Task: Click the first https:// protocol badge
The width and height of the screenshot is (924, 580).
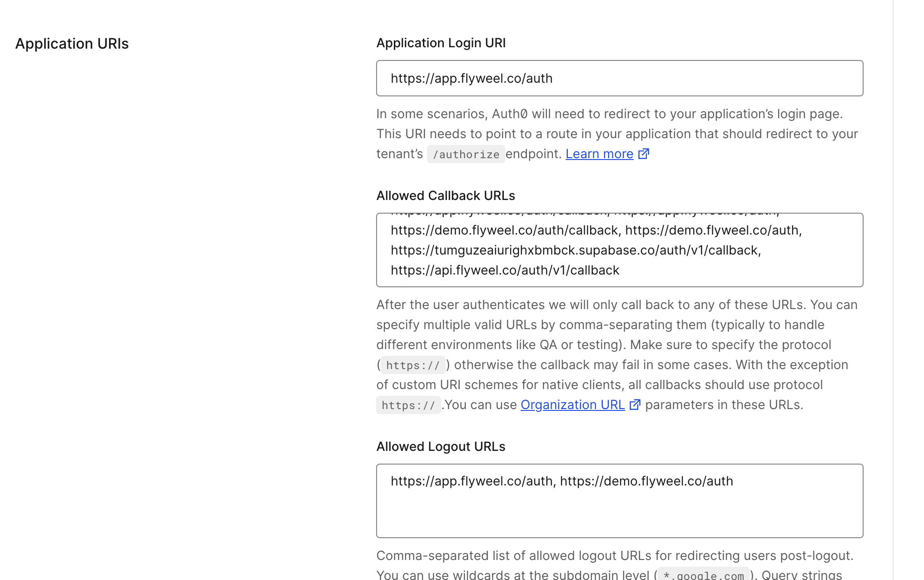Action: coord(412,365)
